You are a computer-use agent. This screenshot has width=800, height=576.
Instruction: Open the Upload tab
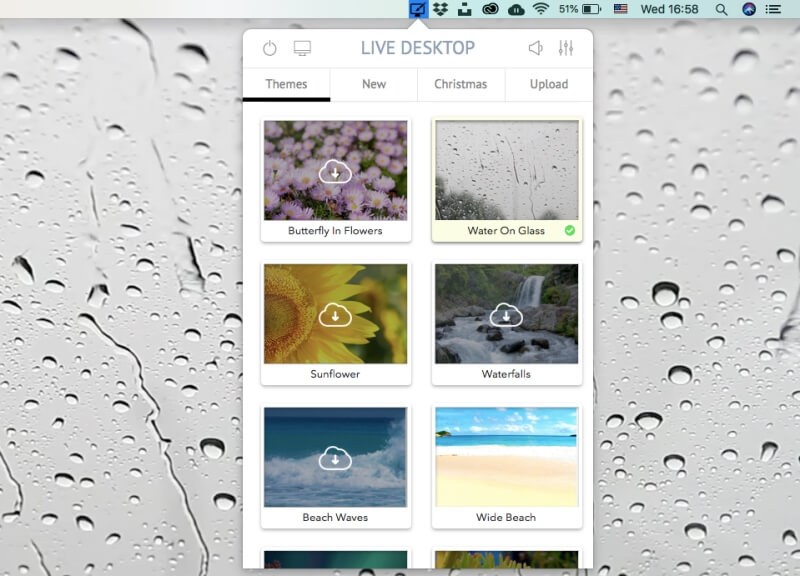(x=549, y=84)
